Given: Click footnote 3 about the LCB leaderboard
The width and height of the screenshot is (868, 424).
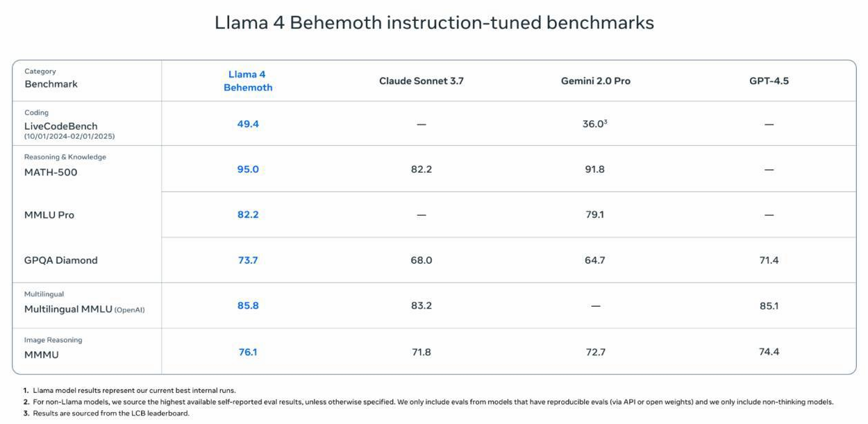Looking at the screenshot, I should pos(111,414).
